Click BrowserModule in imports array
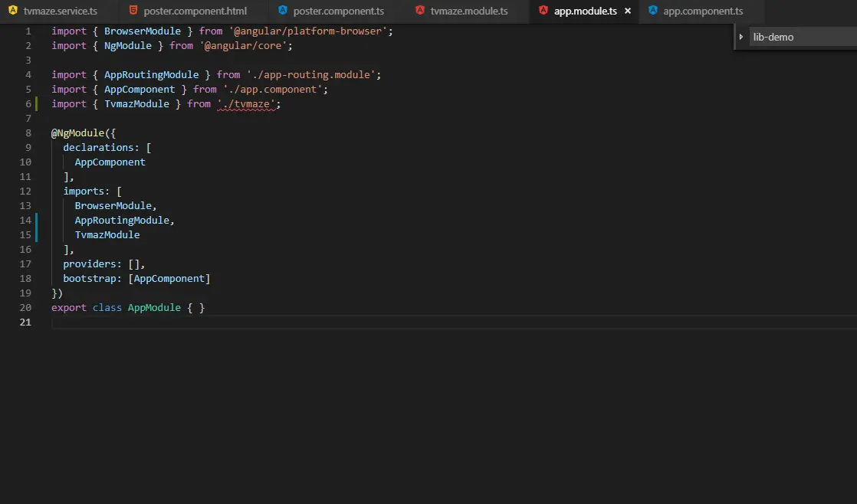Image resolution: width=857 pixels, height=504 pixels. (113, 206)
